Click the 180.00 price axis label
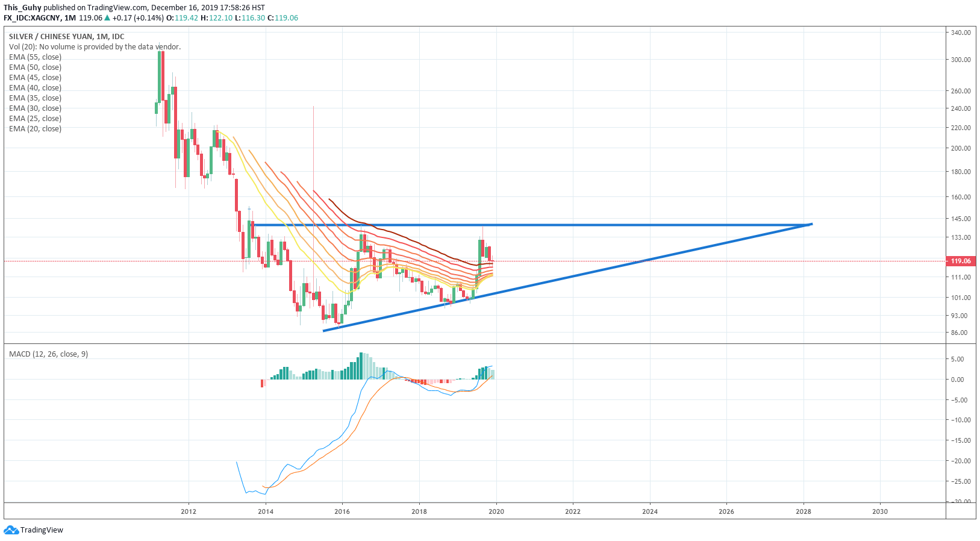 point(961,172)
